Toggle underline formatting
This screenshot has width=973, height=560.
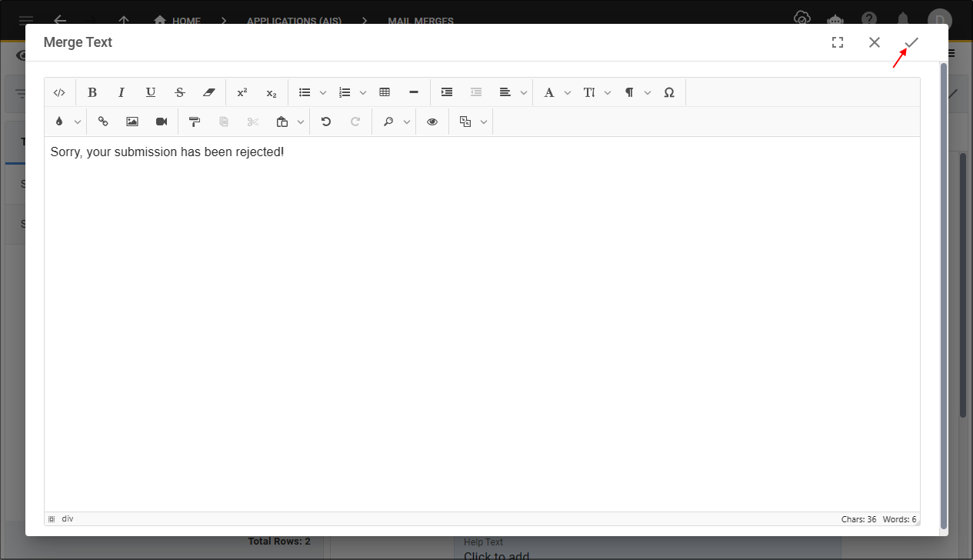pos(151,92)
